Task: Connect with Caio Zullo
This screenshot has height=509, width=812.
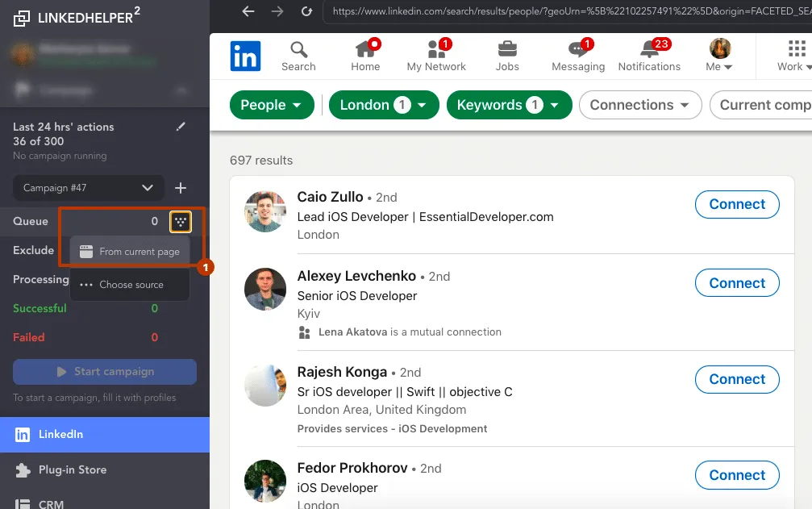Action: click(x=737, y=205)
